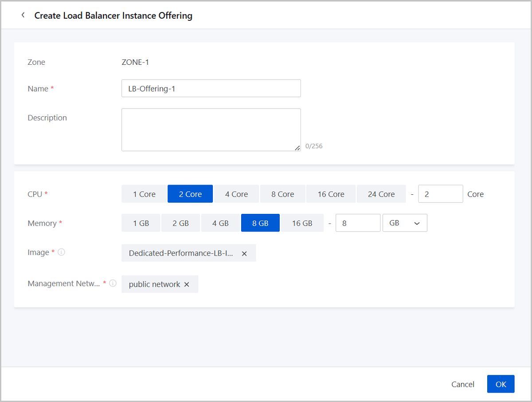Click the custom CPU core count field
The height and width of the screenshot is (402, 532).
tap(440, 194)
